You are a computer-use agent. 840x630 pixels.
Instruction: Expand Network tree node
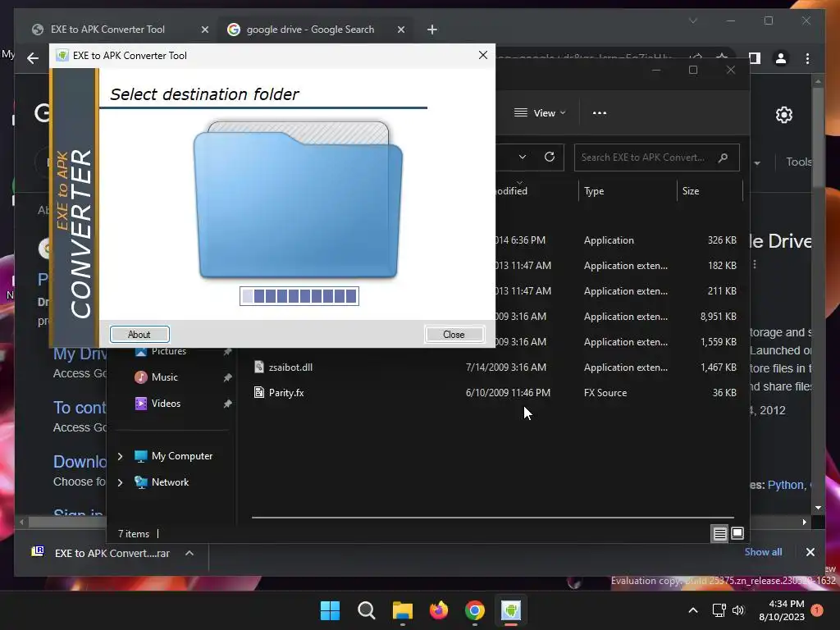120,482
